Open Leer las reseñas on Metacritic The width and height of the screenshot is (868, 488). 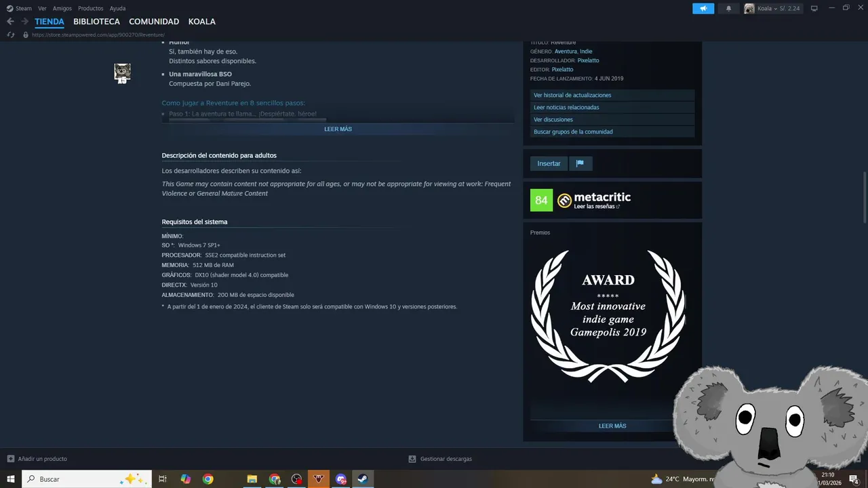point(597,207)
